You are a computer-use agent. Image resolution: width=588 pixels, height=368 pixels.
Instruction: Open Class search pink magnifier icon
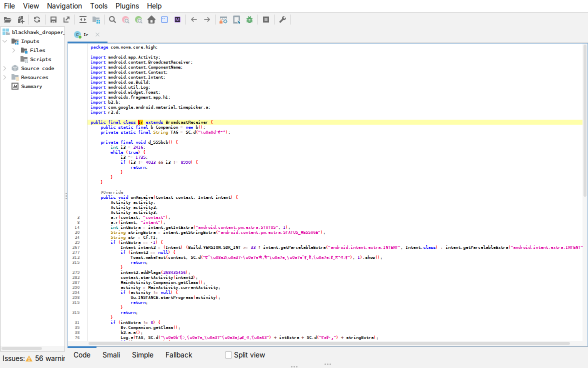coord(125,20)
